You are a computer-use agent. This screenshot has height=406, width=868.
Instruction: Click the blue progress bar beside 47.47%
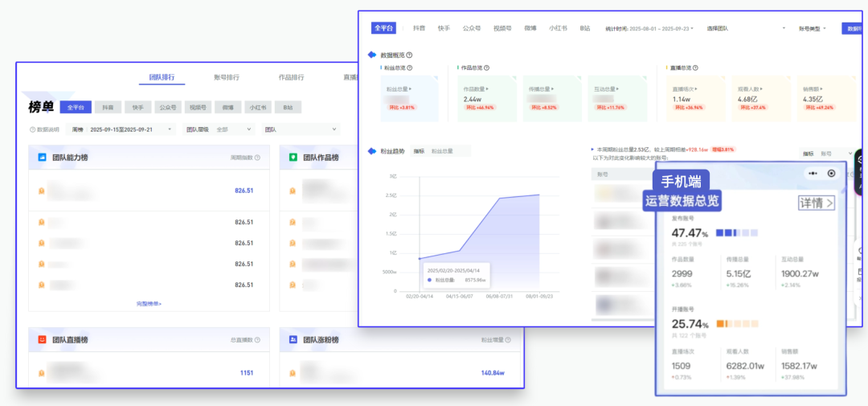pos(737,233)
